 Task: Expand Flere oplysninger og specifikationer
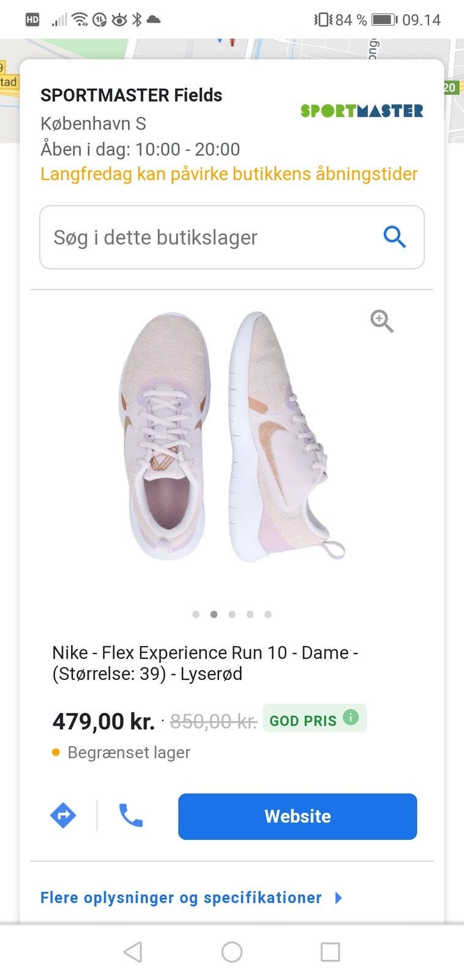click(181, 897)
